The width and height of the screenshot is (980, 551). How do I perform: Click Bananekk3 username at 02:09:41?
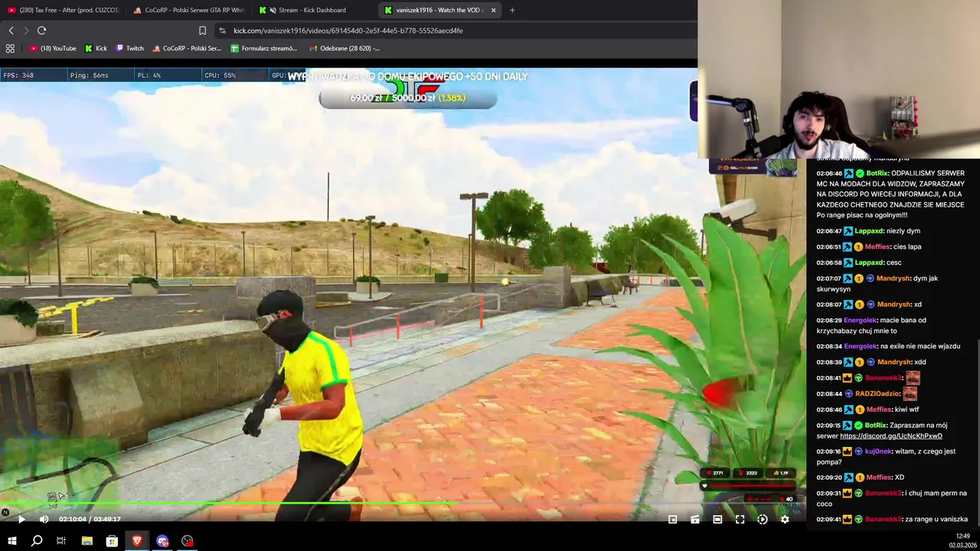pyautogui.click(x=884, y=519)
